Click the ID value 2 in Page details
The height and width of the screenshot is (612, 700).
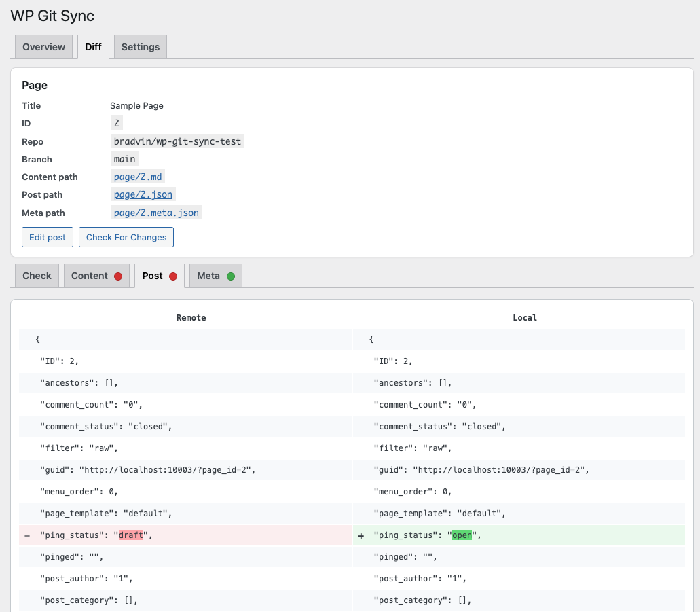117,123
